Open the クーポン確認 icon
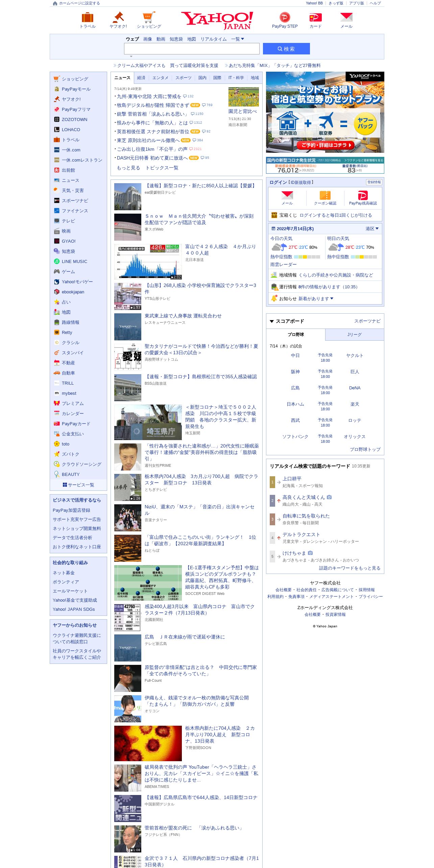The image size is (434, 868). pyautogui.click(x=325, y=195)
